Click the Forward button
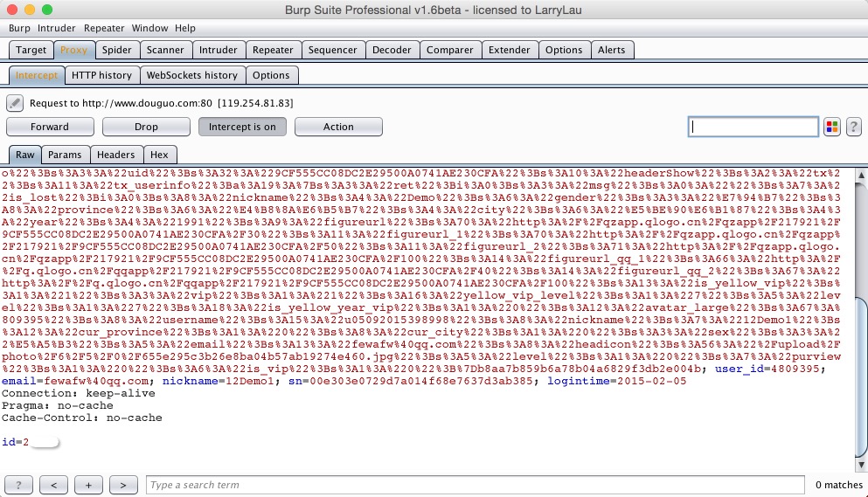The height and width of the screenshot is (497, 868). [50, 127]
